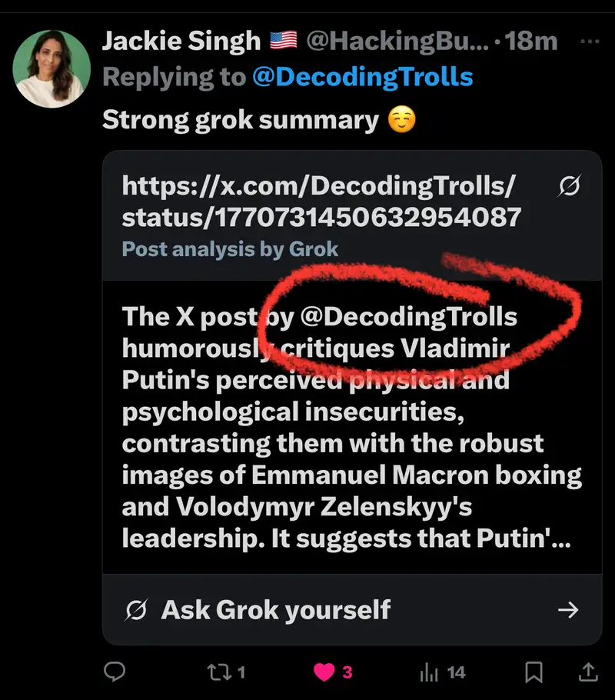Unlike the post via the pink heart
Viewport: 615px width, 700px height.
(324, 672)
